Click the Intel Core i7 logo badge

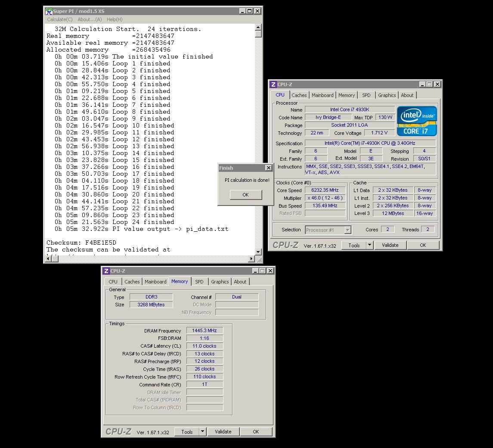pos(417,121)
